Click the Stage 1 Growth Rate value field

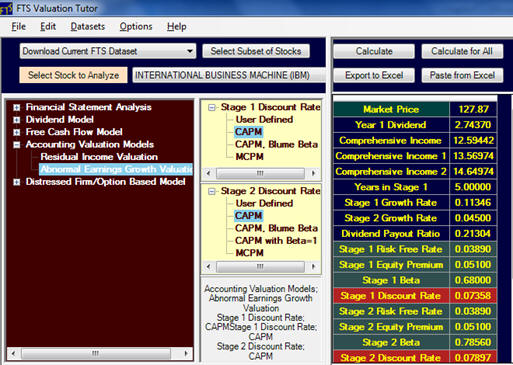pyautogui.click(x=473, y=203)
